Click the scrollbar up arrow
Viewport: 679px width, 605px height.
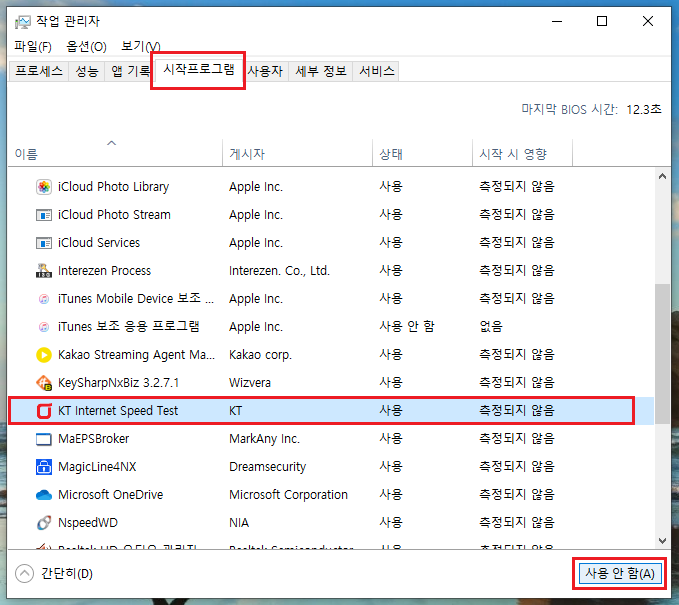point(662,176)
